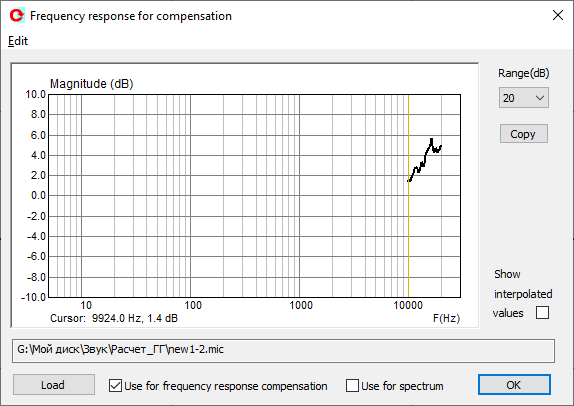Click the black frequency response curve

(x=425, y=160)
